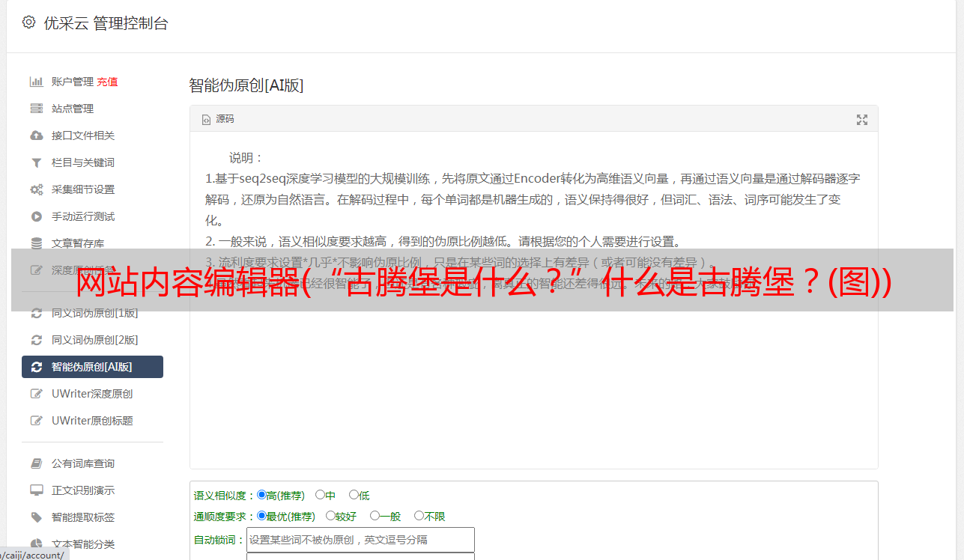The height and width of the screenshot is (560, 964).
Task: Open 账户管理 menu item
Action: (x=73, y=82)
